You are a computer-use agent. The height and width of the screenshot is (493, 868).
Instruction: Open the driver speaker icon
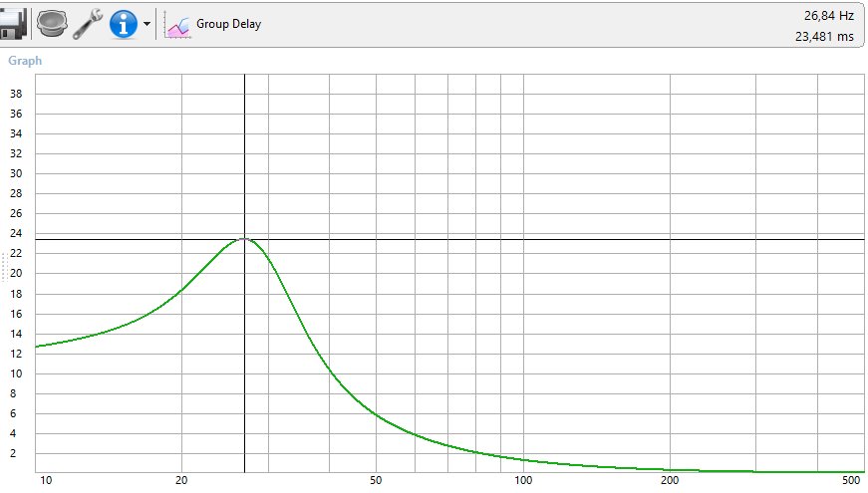[x=52, y=24]
